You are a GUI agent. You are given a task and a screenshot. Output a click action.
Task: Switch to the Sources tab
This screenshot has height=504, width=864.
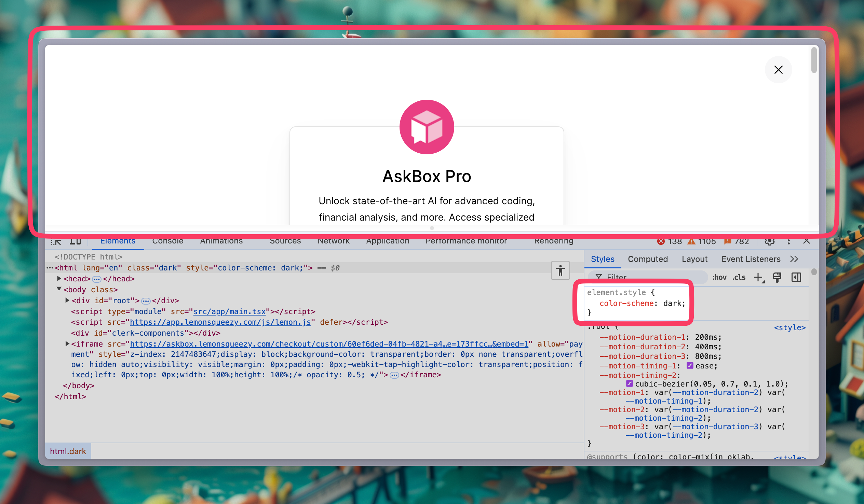[285, 241]
